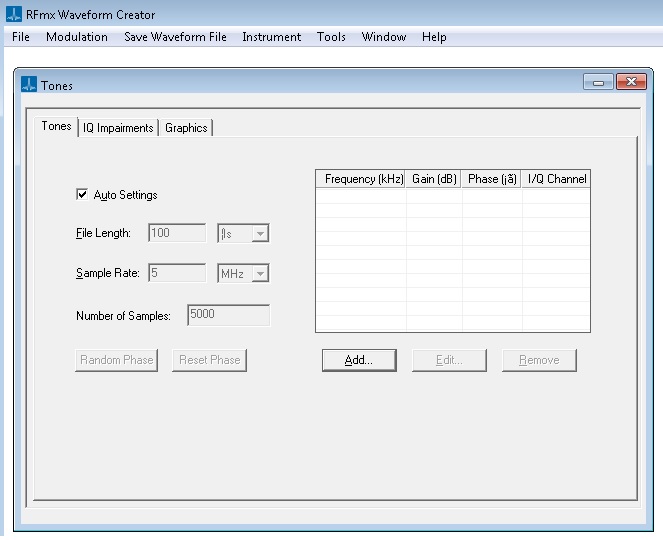Image resolution: width=663 pixels, height=540 pixels.
Task: Minimize the Tones window
Action: pos(598,82)
